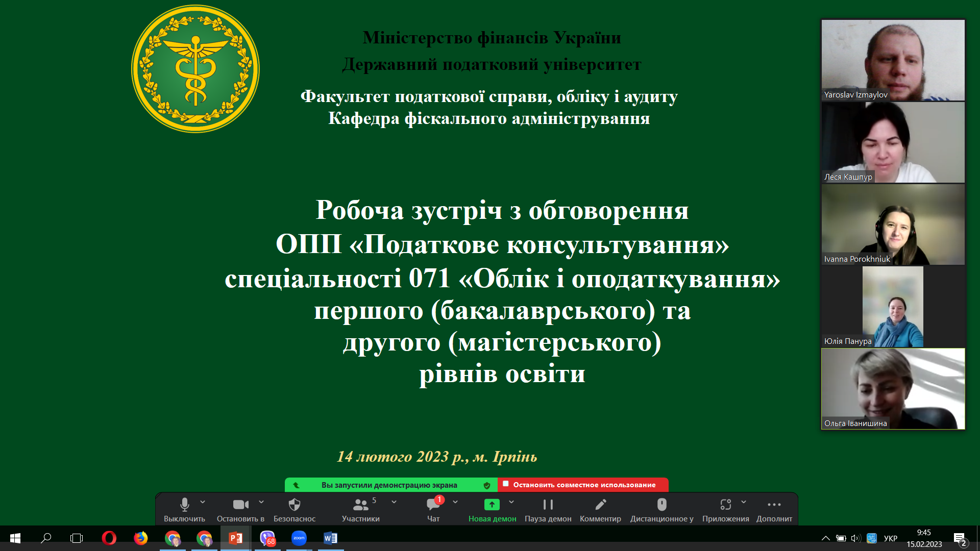
Task: Open the clock showing 9:45
Action: [924, 538]
